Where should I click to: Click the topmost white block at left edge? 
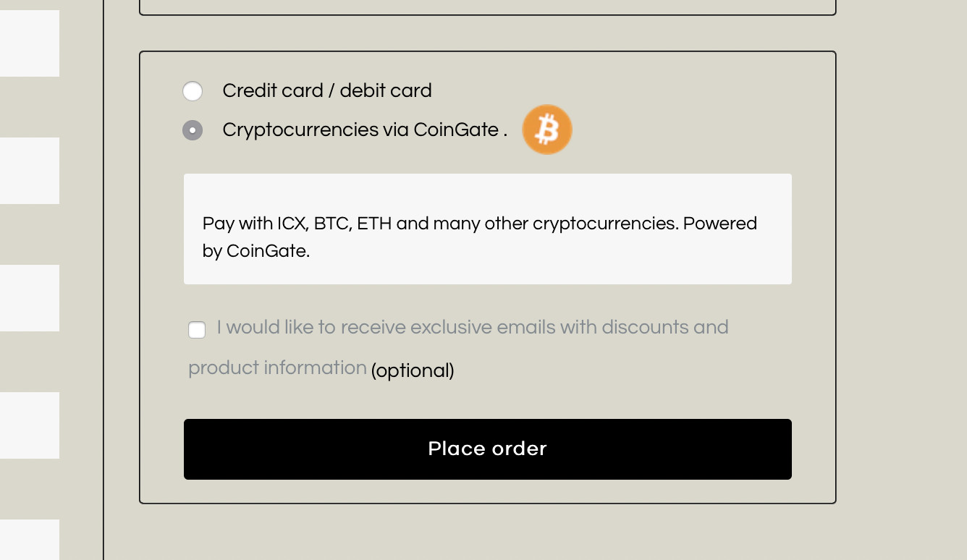pyautogui.click(x=29, y=43)
